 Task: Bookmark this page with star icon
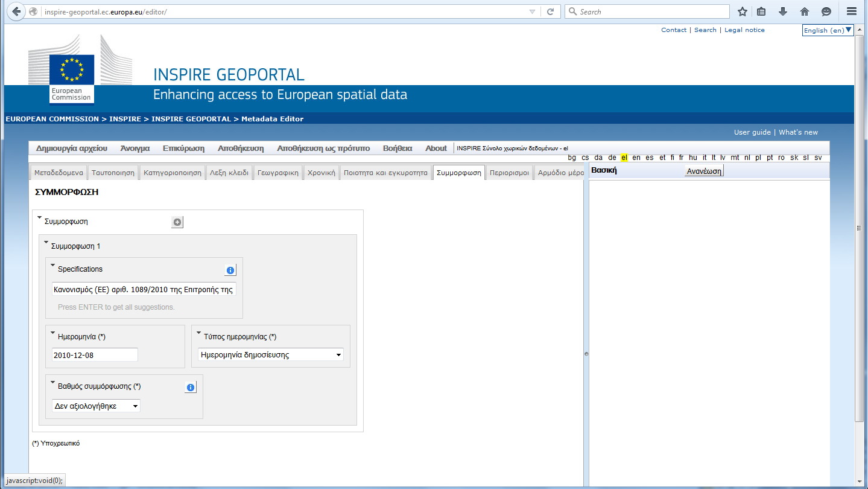tap(743, 11)
